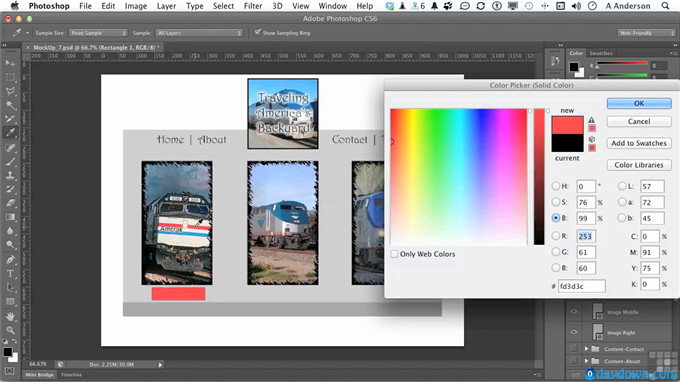Click the current black color swatch
Image resolution: width=680 pixels, height=382 pixels.
click(567, 143)
